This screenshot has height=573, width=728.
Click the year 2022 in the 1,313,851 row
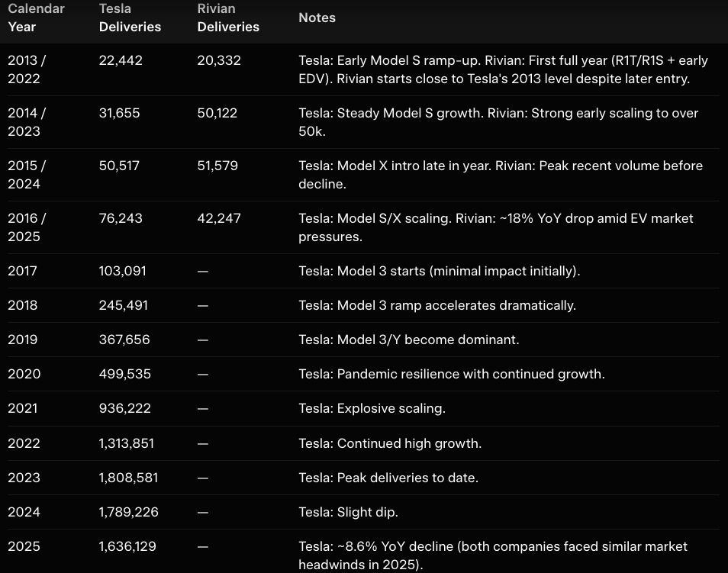click(24, 443)
